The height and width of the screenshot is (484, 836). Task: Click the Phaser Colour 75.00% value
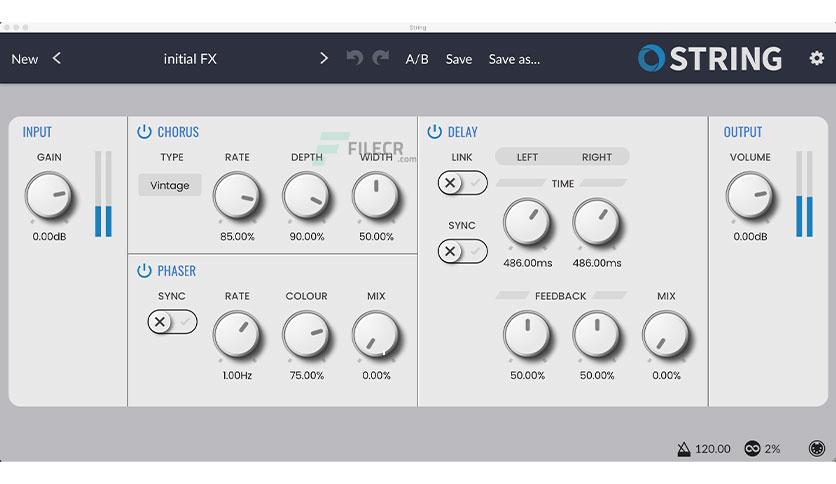tap(307, 376)
